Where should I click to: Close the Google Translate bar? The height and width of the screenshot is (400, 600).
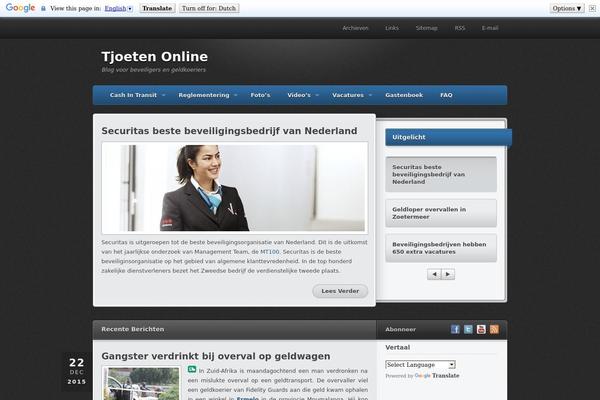(592, 8)
